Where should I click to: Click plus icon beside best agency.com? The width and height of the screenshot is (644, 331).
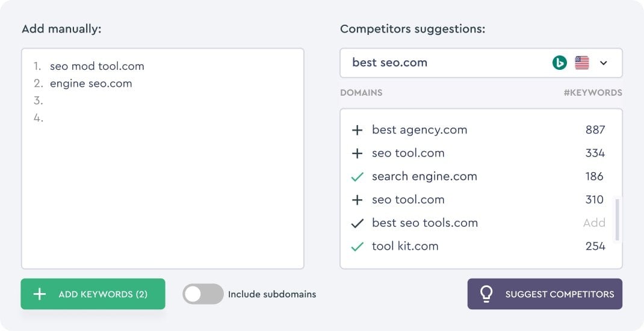[358, 130]
